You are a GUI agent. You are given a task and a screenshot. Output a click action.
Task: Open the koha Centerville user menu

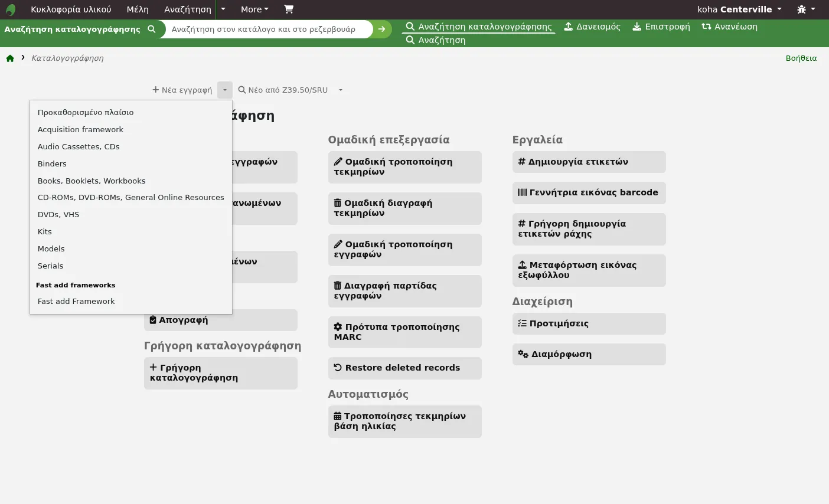[x=739, y=9]
